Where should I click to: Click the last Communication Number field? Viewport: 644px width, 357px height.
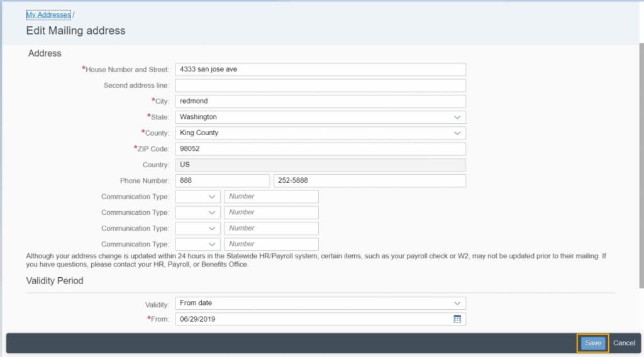click(x=271, y=244)
